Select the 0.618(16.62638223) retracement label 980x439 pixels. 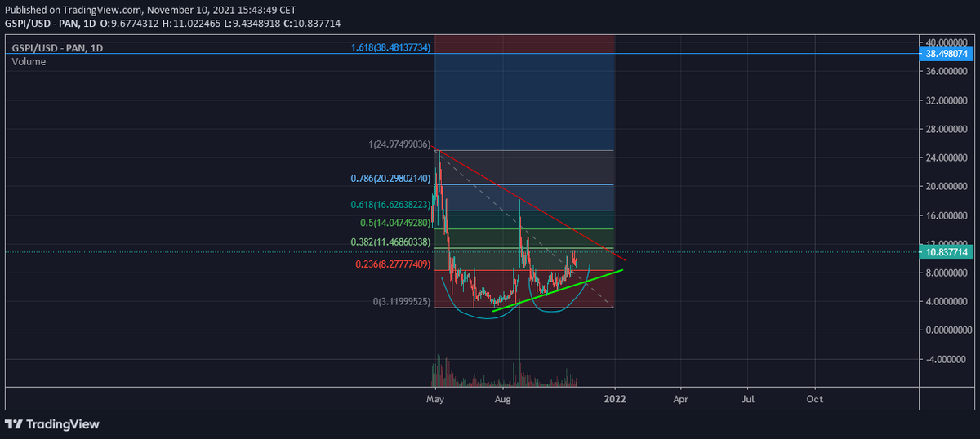coord(391,205)
